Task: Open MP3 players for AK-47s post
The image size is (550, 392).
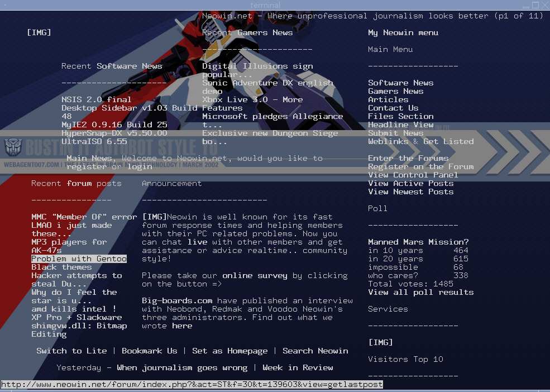Action: [x=69, y=246]
